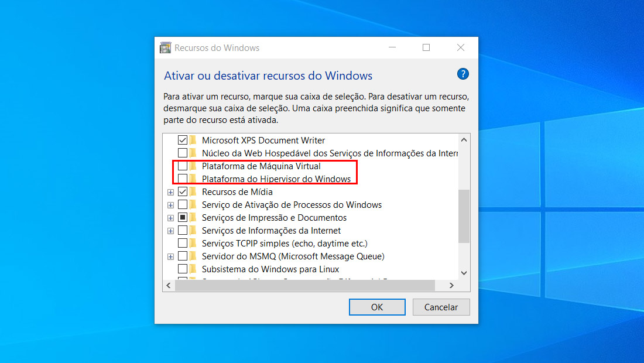Click folder icon beside Serviços de Informações da Internet
This screenshot has height=363, width=644.
point(193,230)
